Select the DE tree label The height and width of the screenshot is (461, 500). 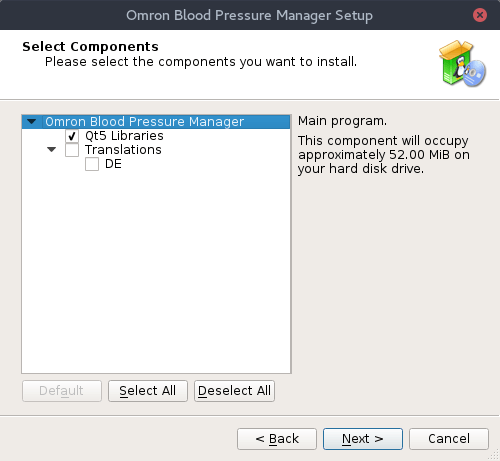113,164
